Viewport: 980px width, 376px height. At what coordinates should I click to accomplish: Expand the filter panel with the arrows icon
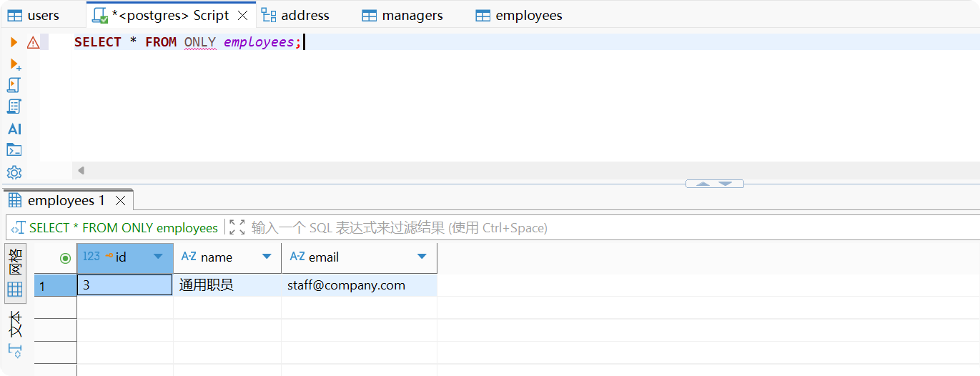pyautogui.click(x=237, y=227)
